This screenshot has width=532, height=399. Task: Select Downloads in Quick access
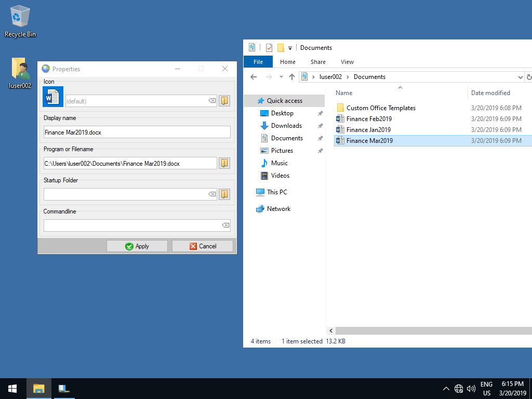coord(286,126)
